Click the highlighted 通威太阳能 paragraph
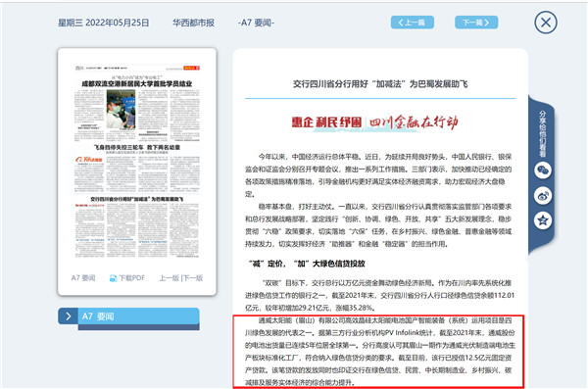This screenshot has width=588, height=389. coord(378,352)
